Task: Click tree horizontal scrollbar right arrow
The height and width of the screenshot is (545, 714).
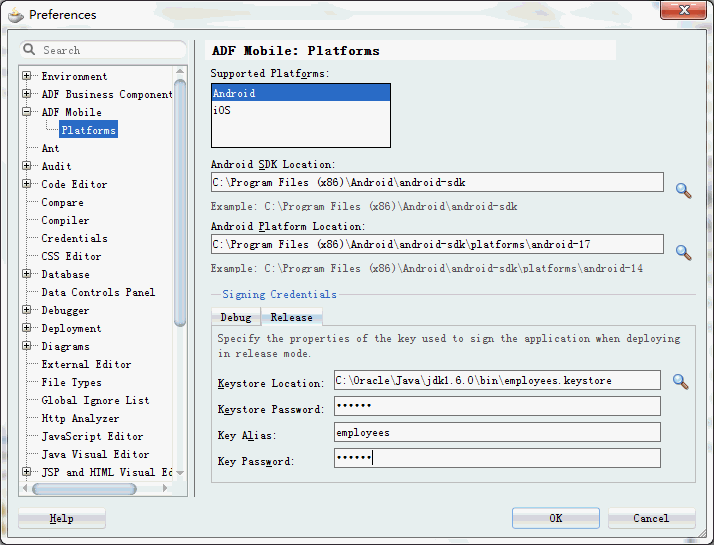Action: click(165, 488)
